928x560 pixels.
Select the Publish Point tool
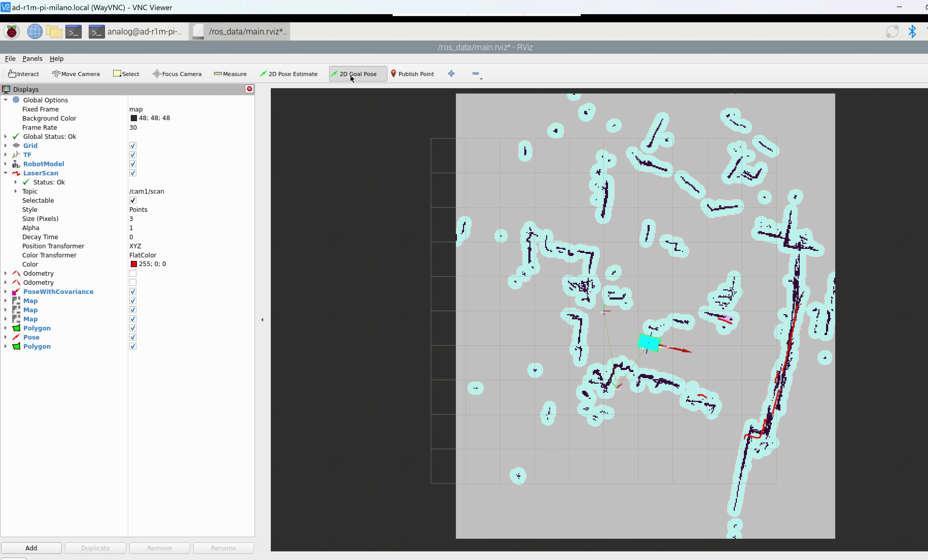(x=413, y=74)
